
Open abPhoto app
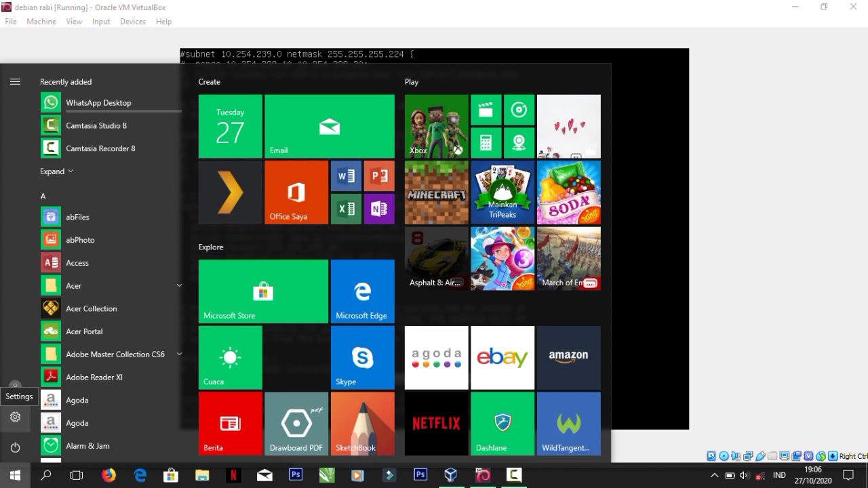[x=111, y=240]
